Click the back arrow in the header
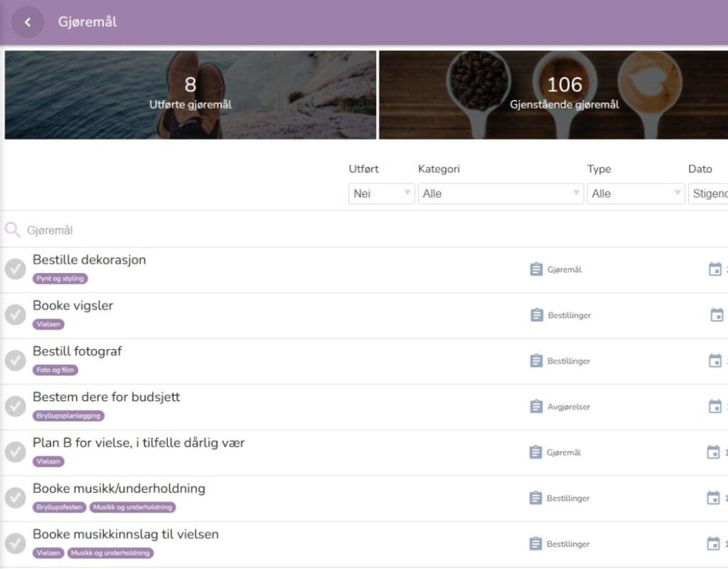Screen dimensions: 728x569 pos(28,22)
